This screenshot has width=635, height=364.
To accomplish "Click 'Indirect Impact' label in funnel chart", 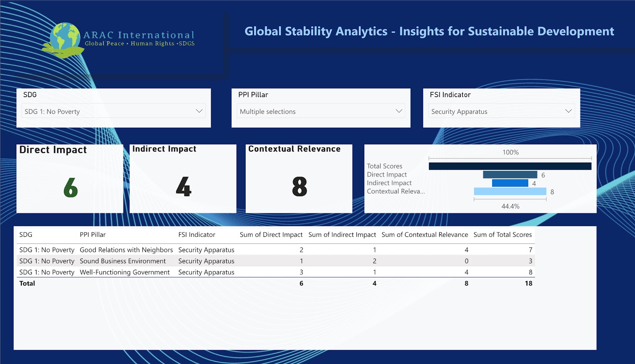I will (389, 183).
